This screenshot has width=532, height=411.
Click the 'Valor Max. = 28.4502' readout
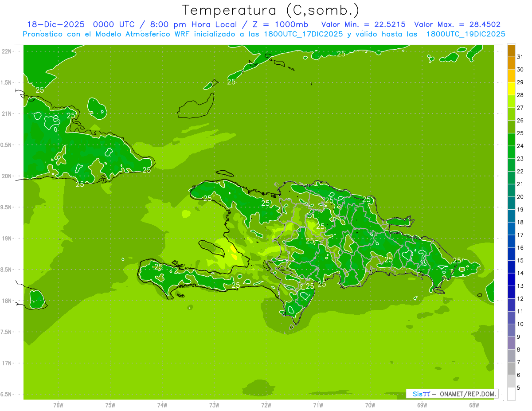457,24
